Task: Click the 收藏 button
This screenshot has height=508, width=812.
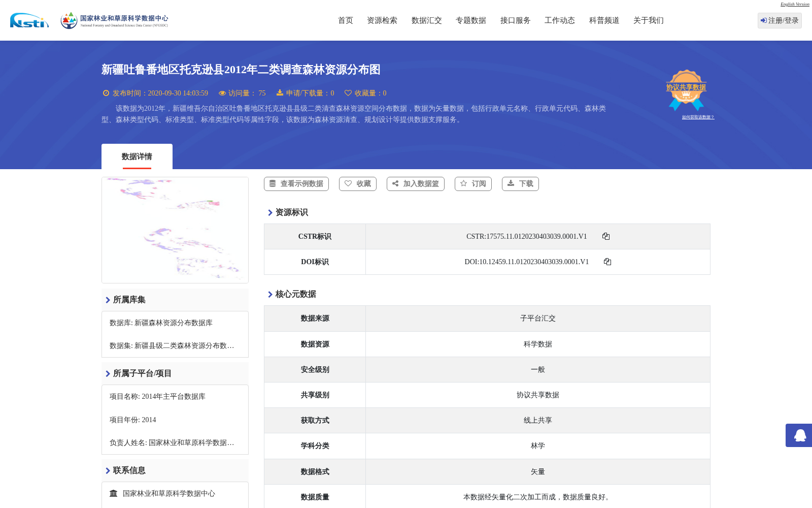Action: point(358,184)
